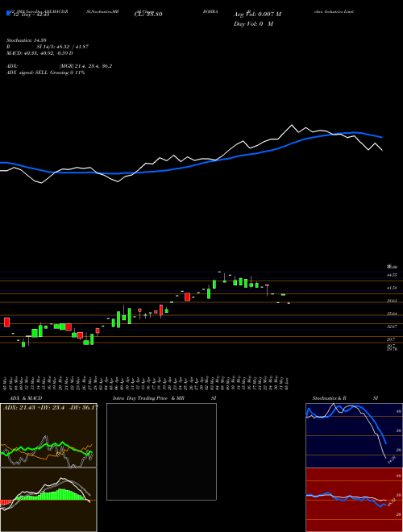Click the 'Day Vol: 0 M' value
This screenshot has height=532, width=403.
253,24
